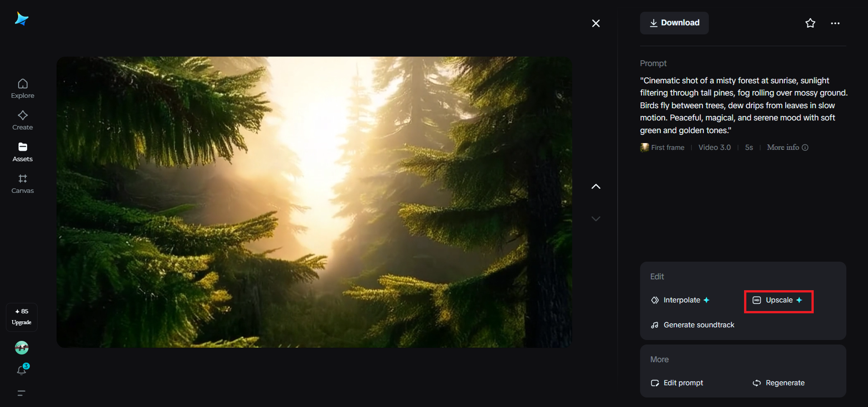Viewport: 868px width, 407px height.
Task: Edit prompt for this video
Action: pos(677,383)
